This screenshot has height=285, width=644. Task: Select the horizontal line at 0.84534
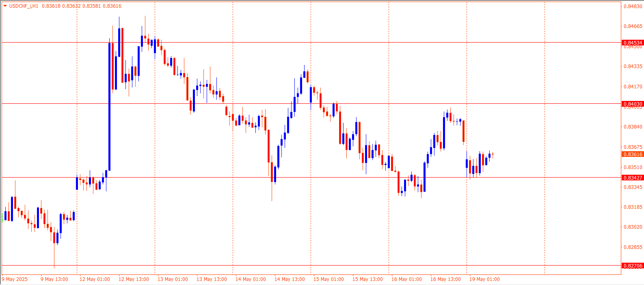311,43
